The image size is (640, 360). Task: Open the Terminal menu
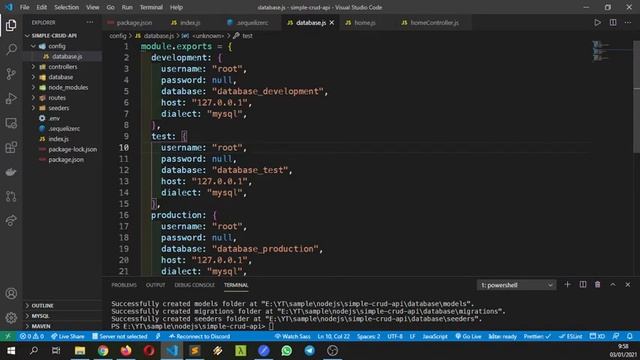(x=151, y=7)
